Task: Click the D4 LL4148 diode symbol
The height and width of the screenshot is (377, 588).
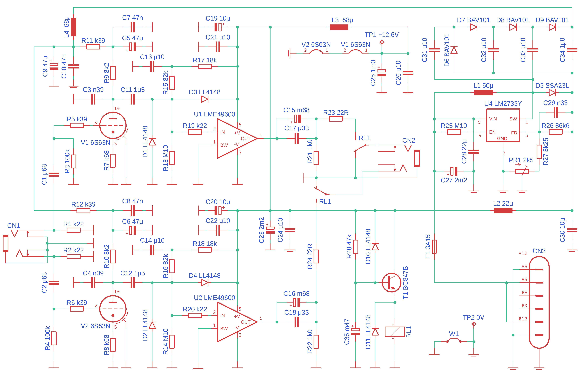Action: point(205,283)
